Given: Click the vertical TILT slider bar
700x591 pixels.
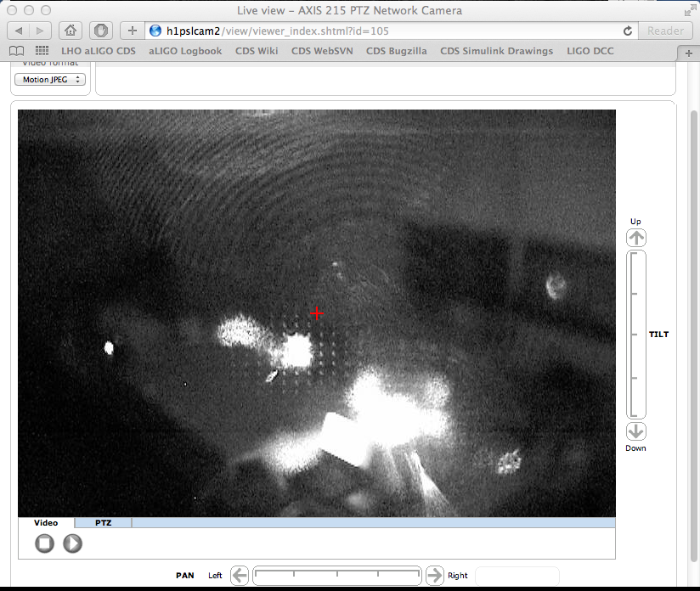Looking at the screenshot, I should pyautogui.click(x=636, y=335).
